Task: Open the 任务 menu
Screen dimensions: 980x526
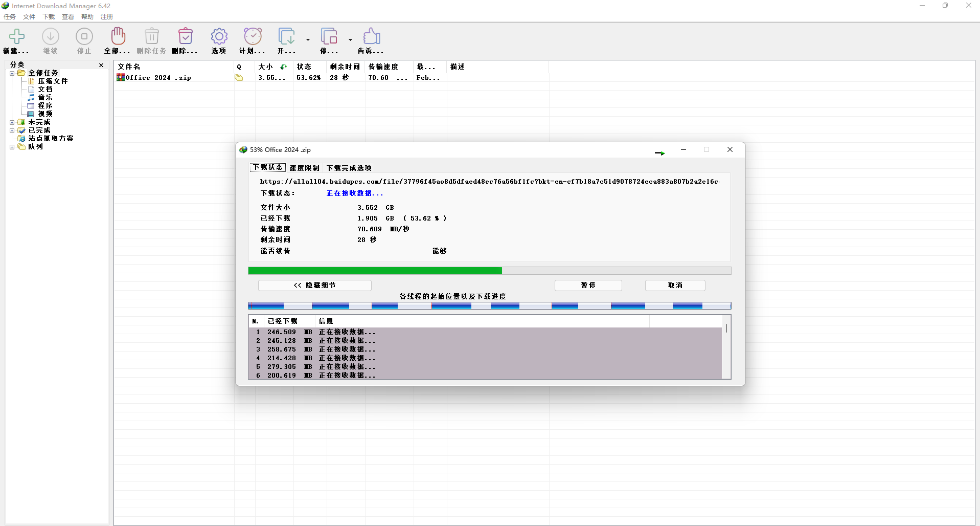Action: (x=10, y=17)
